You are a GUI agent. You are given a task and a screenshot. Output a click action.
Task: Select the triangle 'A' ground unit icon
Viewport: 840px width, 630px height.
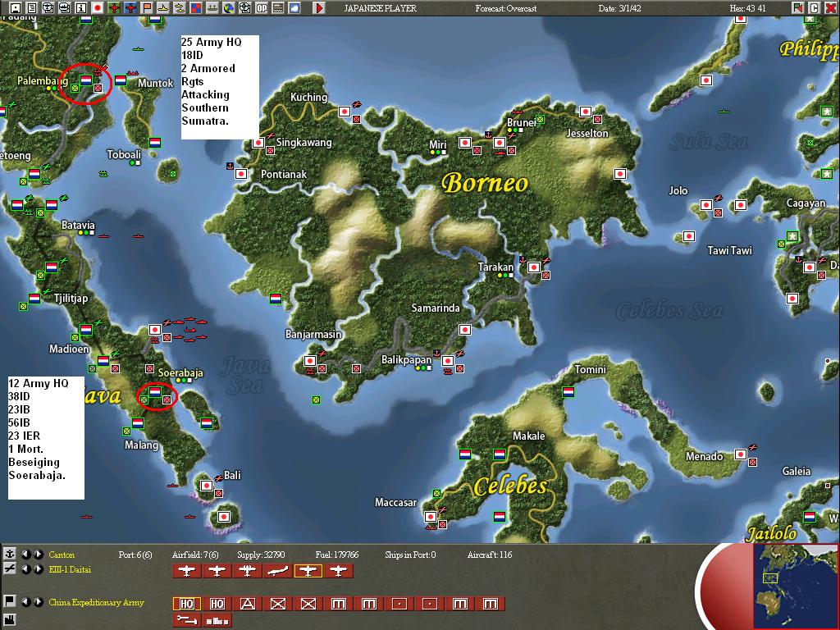point(247,604)
